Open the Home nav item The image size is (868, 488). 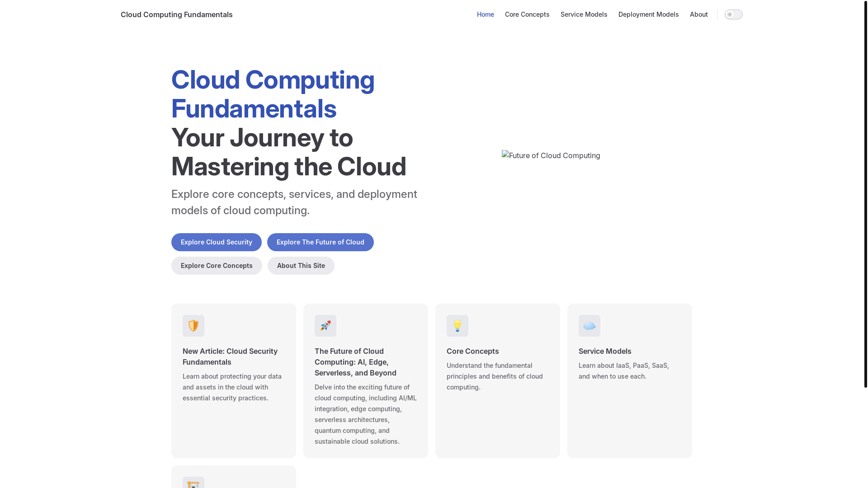486,14
